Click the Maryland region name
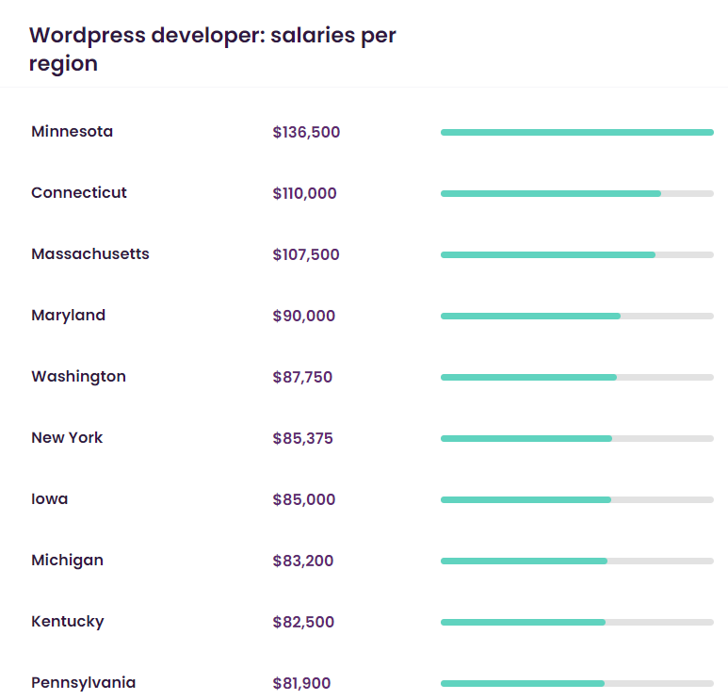 [x=68, y=316]
